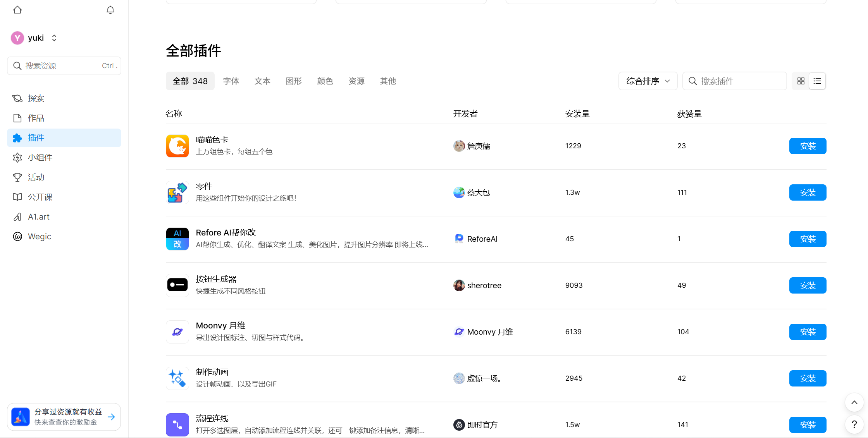The image size is (868, 438).
Task: Switch to the 颜色 plugin category tab
Action: [325, 81]
